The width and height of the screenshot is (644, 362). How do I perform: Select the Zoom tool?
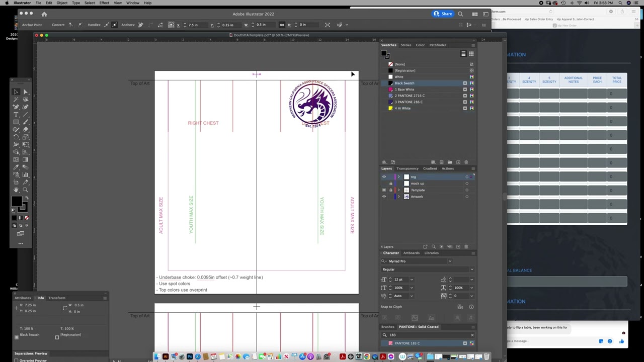tap(26, 190)
